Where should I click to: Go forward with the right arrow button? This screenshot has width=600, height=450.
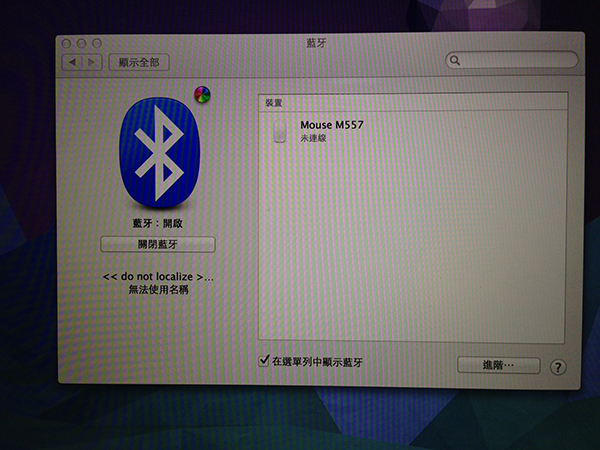pyautogui.click(x=92, y=62)
